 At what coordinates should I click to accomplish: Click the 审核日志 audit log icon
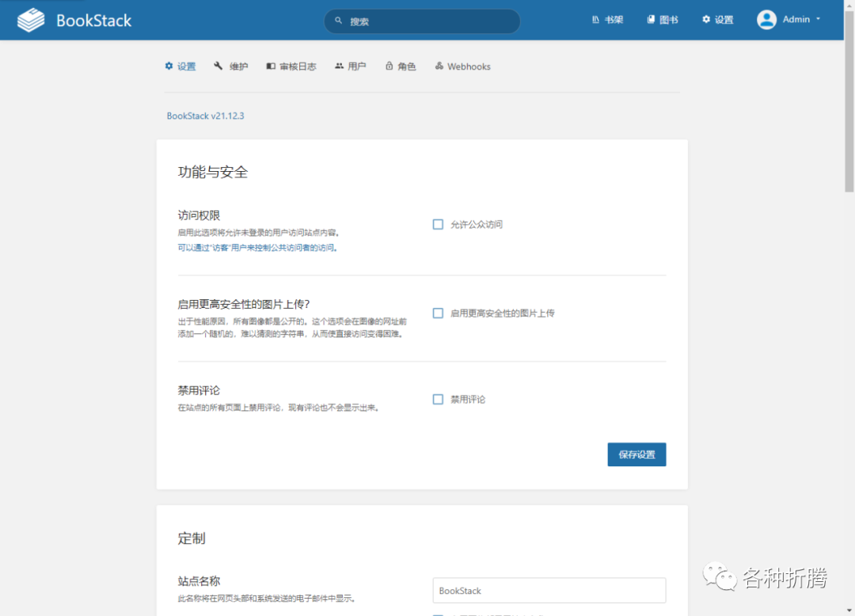tap(271, 66)
